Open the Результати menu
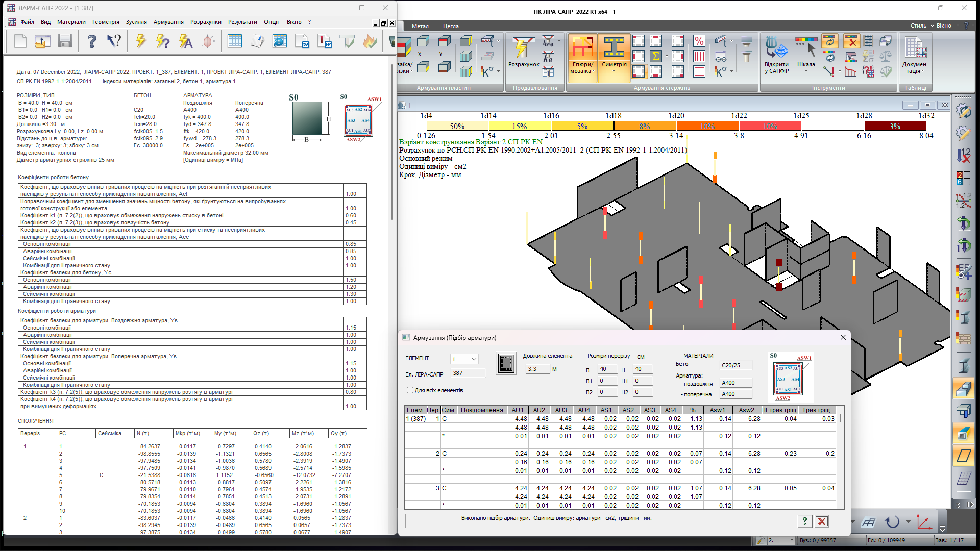Viewport: 980px width, 551px height. pos(242,22)
